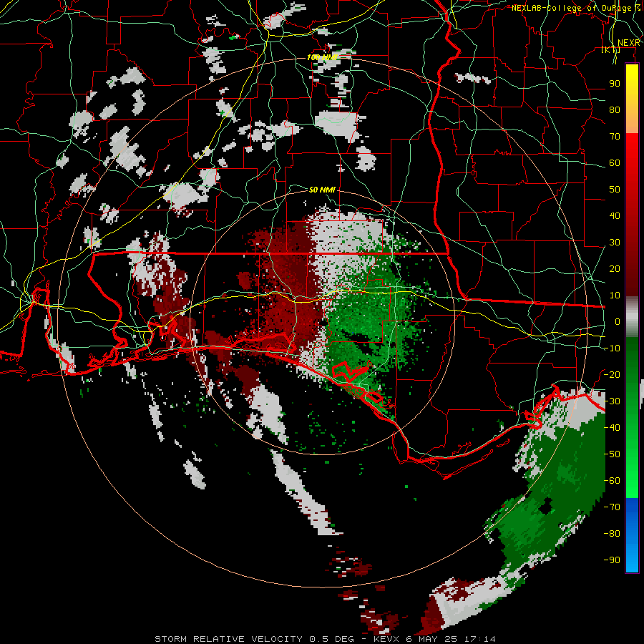Click the 100 NMI range ring label
644x644 pixels.
pyautogui.click(x=323, y=57)
